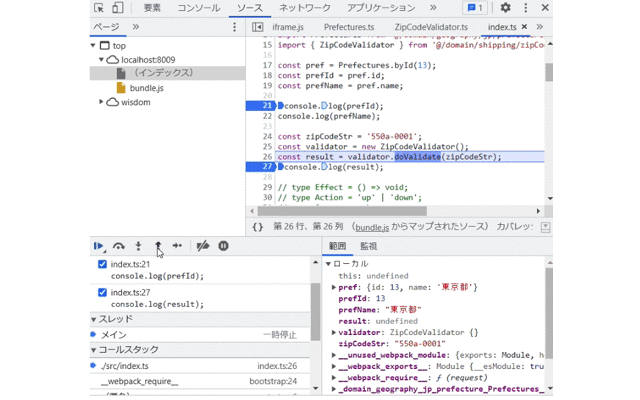
Task: Collapse the localhost:8009 tree node
Action: point(101,60)
